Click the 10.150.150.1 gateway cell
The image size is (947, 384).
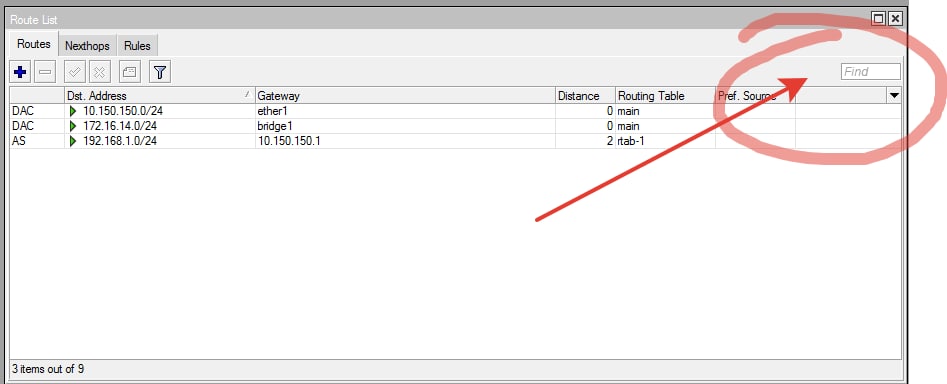[405, 141]
